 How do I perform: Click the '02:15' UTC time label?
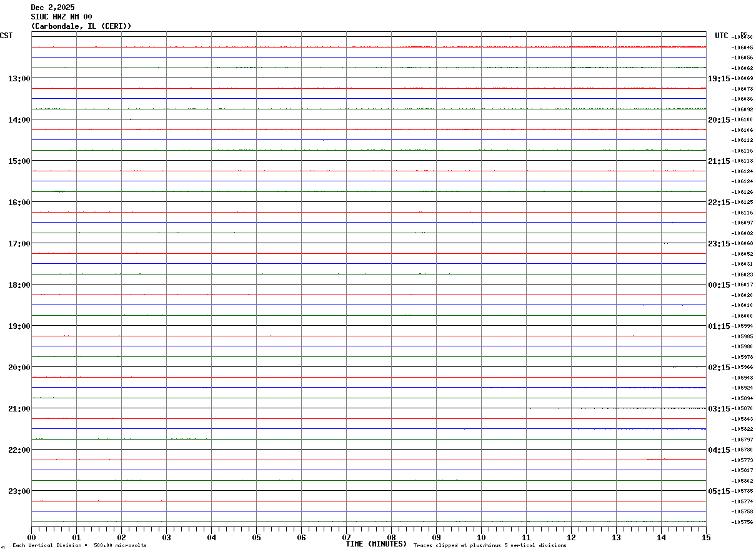point(719,367)
